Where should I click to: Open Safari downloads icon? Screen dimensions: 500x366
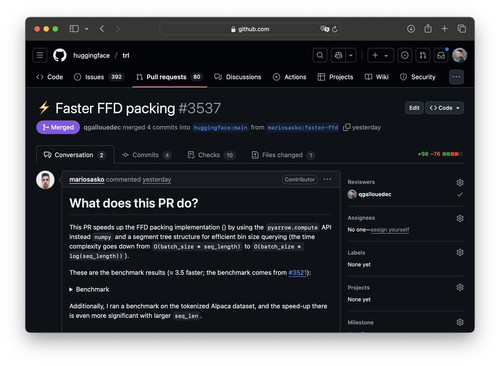(411, 29)
